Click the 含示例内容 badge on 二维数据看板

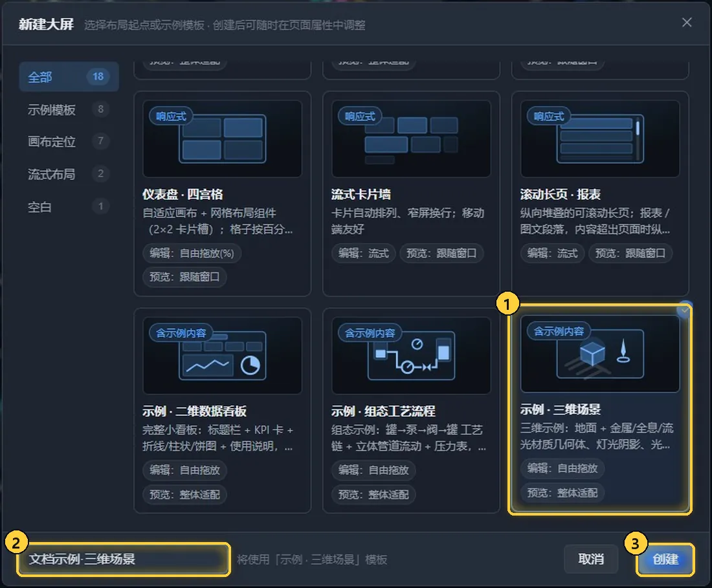pyautogui.click(x=181, y=333)
